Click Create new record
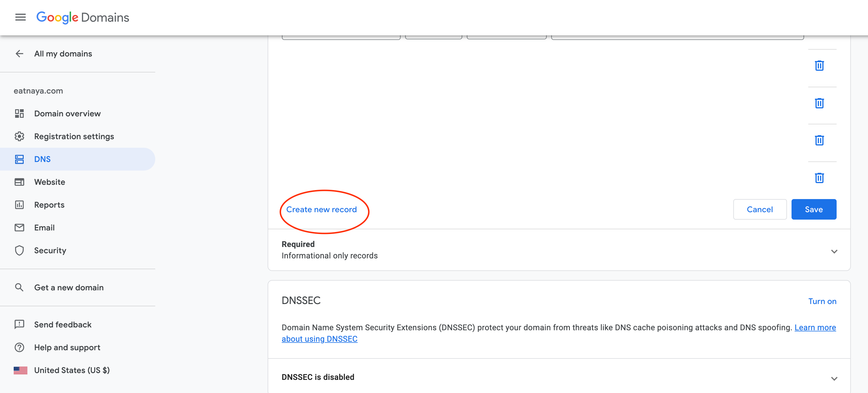 point(321,209)
